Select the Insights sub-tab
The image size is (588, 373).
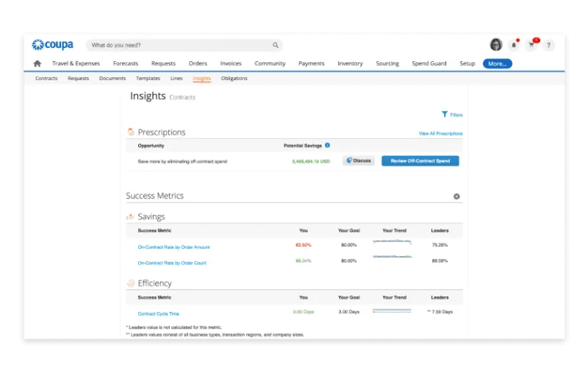(x=201, y=78)
